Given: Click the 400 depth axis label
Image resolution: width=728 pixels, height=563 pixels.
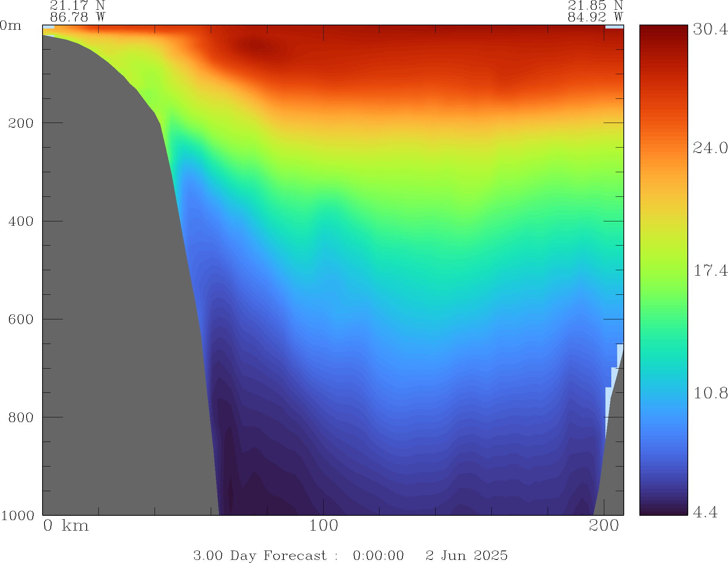Looking at the screenshot, I should (21, 221).
